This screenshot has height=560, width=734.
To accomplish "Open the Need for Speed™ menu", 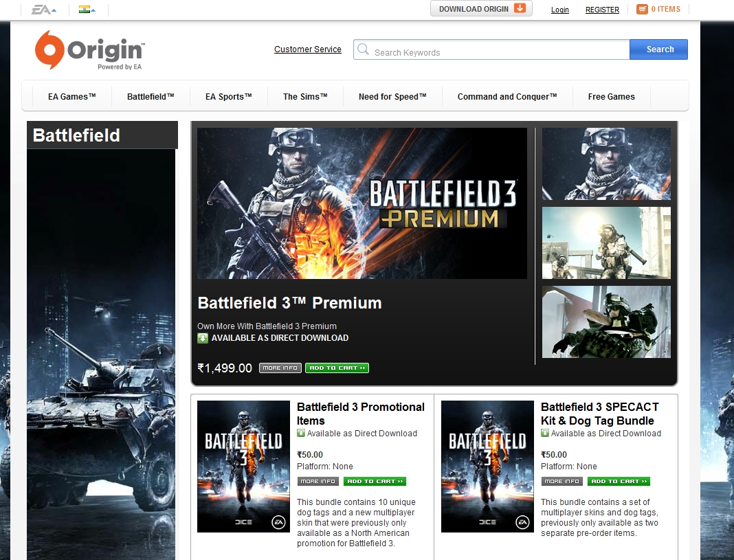I will (392, 96).
